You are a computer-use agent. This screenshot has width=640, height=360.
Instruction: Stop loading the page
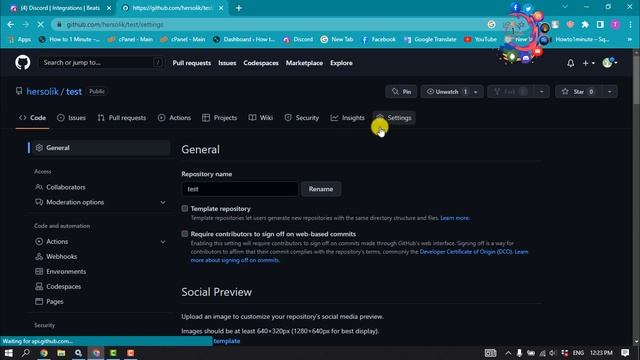40,24
